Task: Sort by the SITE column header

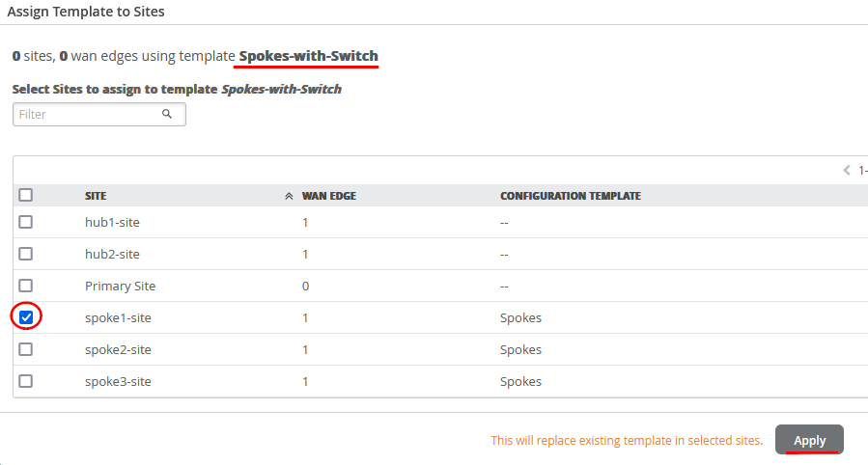Action: coord(96,196)
